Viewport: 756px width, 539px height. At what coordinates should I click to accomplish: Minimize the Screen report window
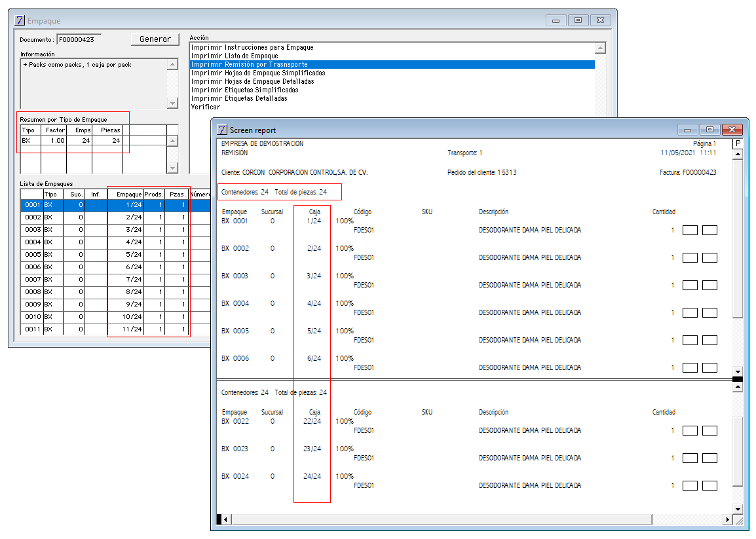[687, 130]
